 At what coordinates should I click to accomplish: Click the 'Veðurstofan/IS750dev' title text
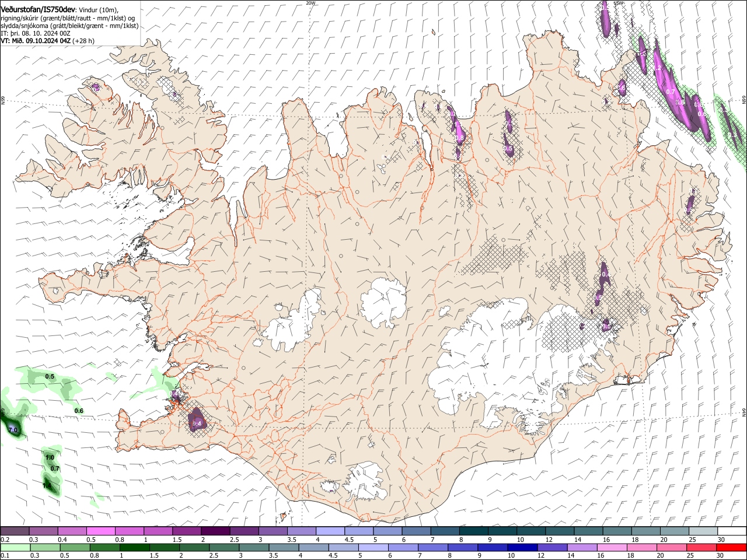(x=39, y=10)
